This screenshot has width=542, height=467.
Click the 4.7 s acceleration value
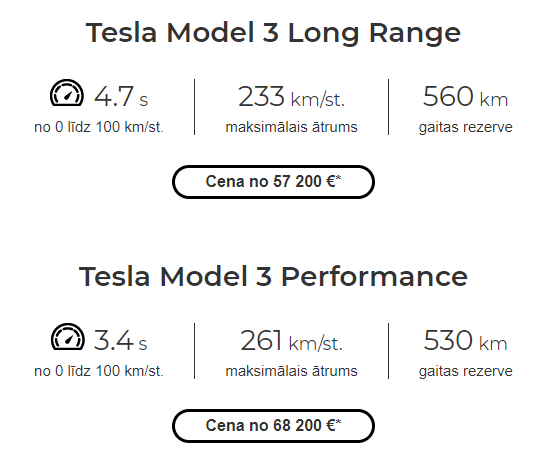pos(121,96)
